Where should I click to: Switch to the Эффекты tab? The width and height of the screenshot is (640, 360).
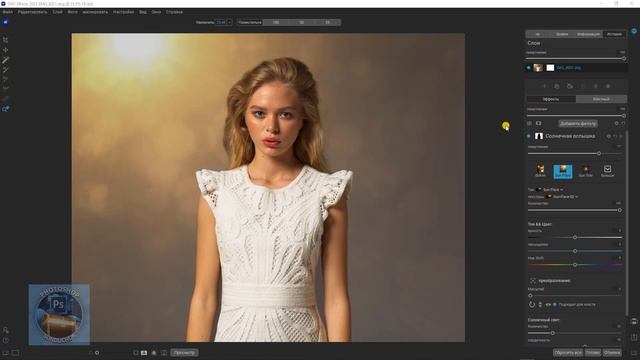pos(551,99)
